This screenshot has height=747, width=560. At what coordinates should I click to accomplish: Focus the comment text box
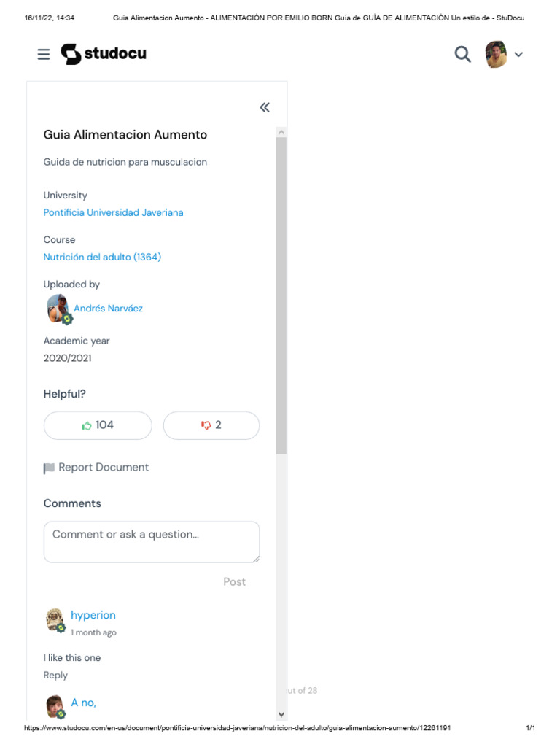point(151,541)
